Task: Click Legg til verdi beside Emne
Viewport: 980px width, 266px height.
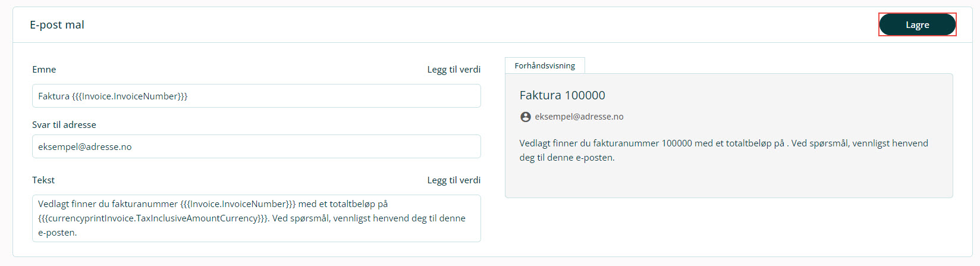Action: (x=454, y=70)
